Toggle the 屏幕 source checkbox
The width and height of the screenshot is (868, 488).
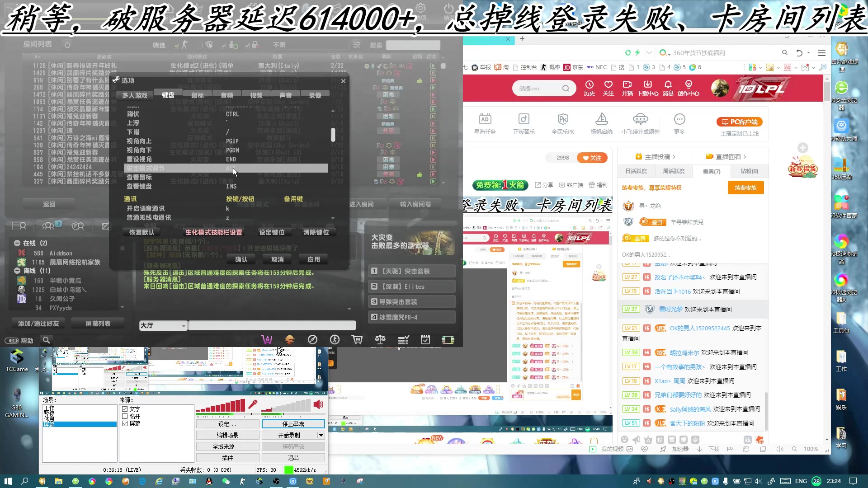point(125,423)
